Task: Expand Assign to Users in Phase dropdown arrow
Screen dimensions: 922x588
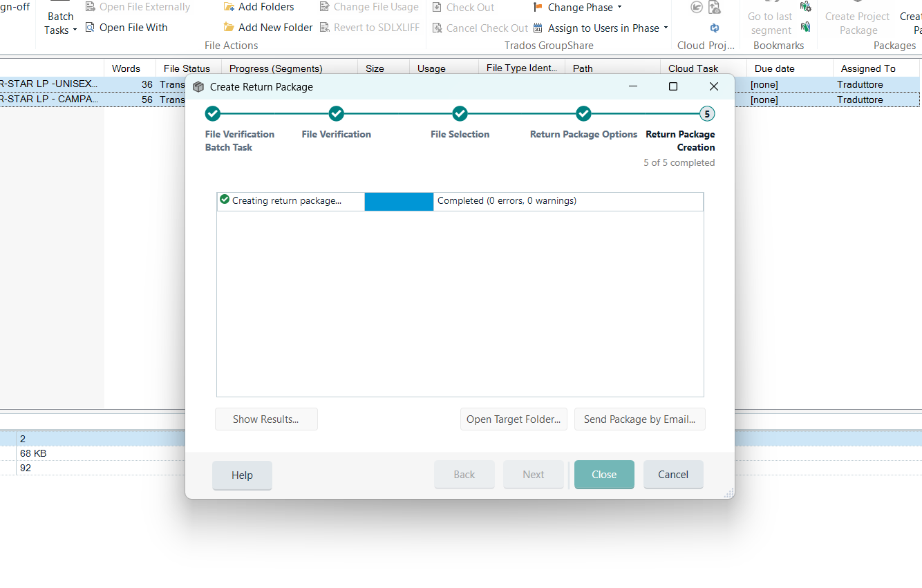Action: [666, 28]
